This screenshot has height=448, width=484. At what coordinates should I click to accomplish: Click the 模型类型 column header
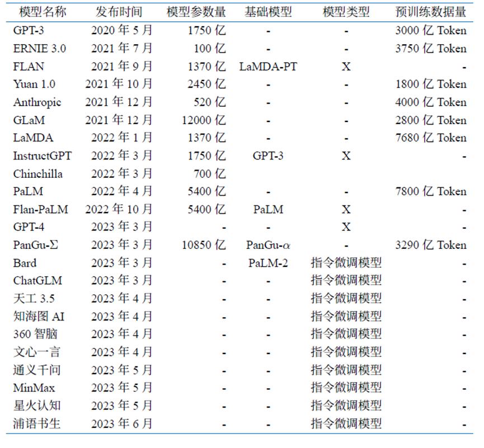346,12
